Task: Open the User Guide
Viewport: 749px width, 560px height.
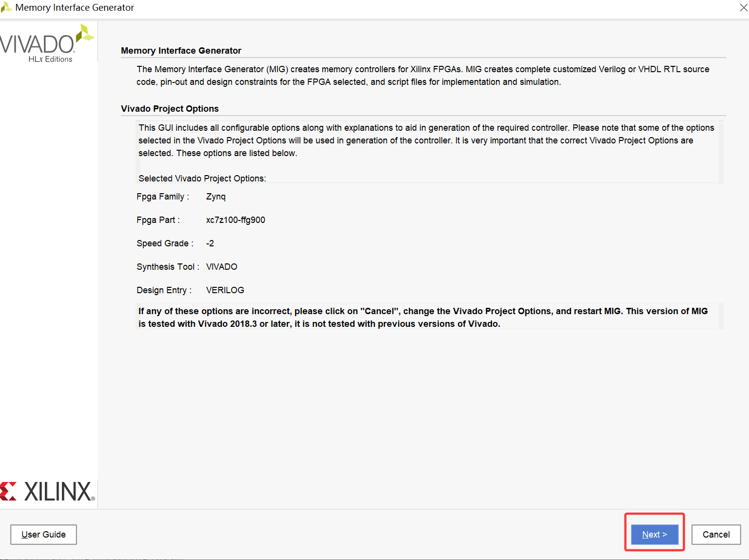Action: pos(43,534)
